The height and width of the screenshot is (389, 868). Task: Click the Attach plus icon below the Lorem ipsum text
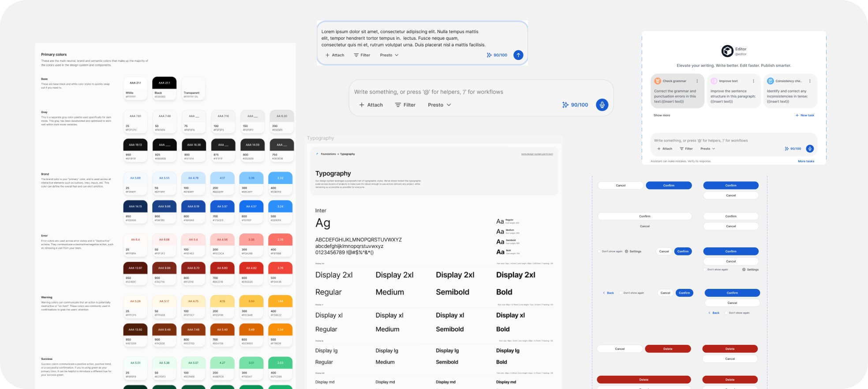coord(327,55)
